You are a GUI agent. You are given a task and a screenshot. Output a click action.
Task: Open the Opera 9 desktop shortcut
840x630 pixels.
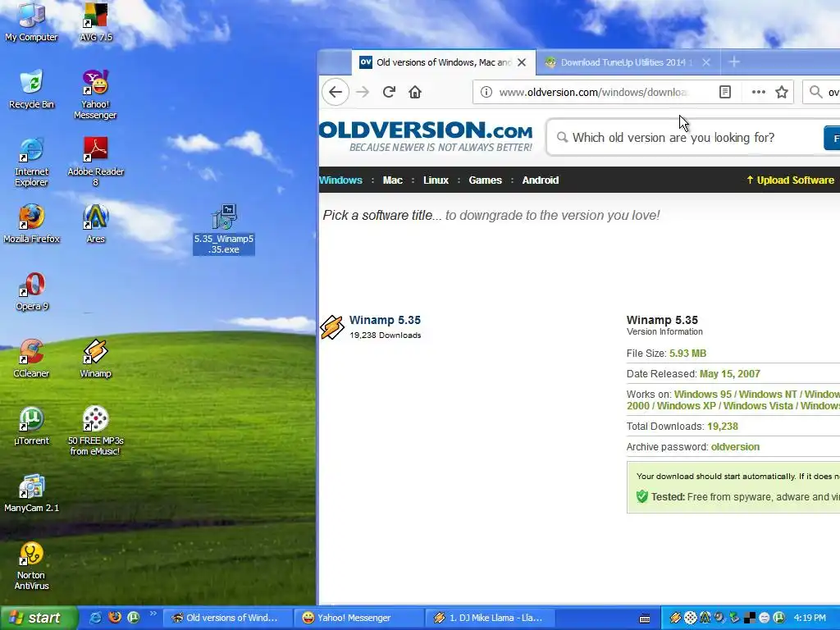[x=32, y=291]
